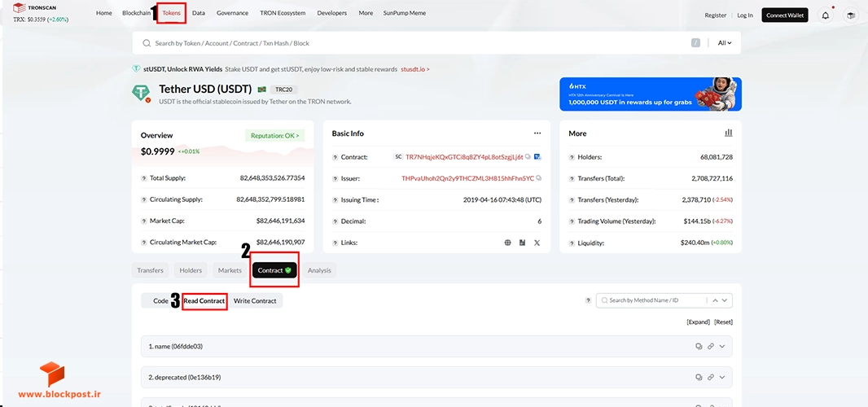Open the Tokens menu
Viewport: 868px width, 407px height.
[x=171, y=13]
